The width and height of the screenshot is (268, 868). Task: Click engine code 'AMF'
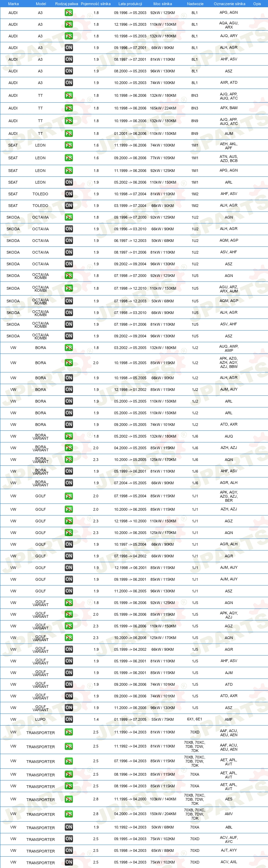229,719
